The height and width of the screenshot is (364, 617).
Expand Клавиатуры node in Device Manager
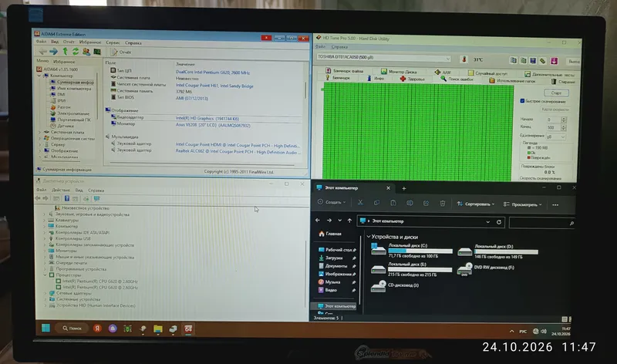click(45, 221)
